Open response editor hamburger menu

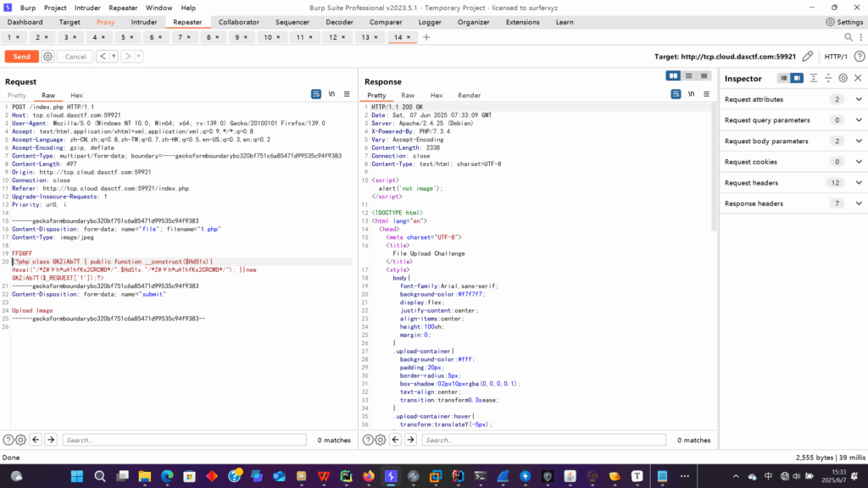[706, 94]
